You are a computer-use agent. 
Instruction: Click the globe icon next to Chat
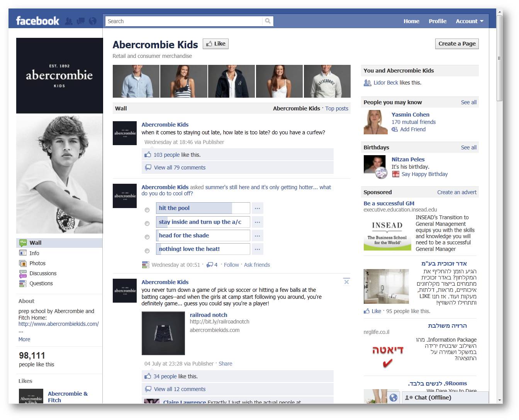(393, 398)
